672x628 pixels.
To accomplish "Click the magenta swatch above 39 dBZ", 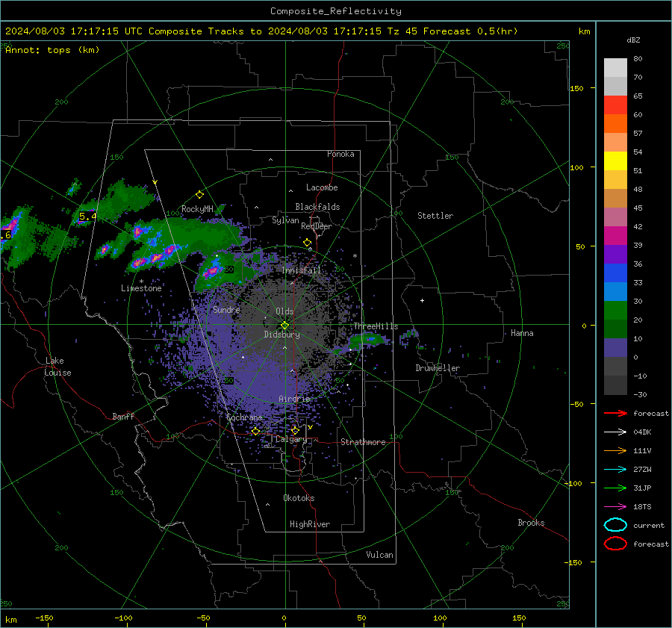I will click(x=615, y=235).
